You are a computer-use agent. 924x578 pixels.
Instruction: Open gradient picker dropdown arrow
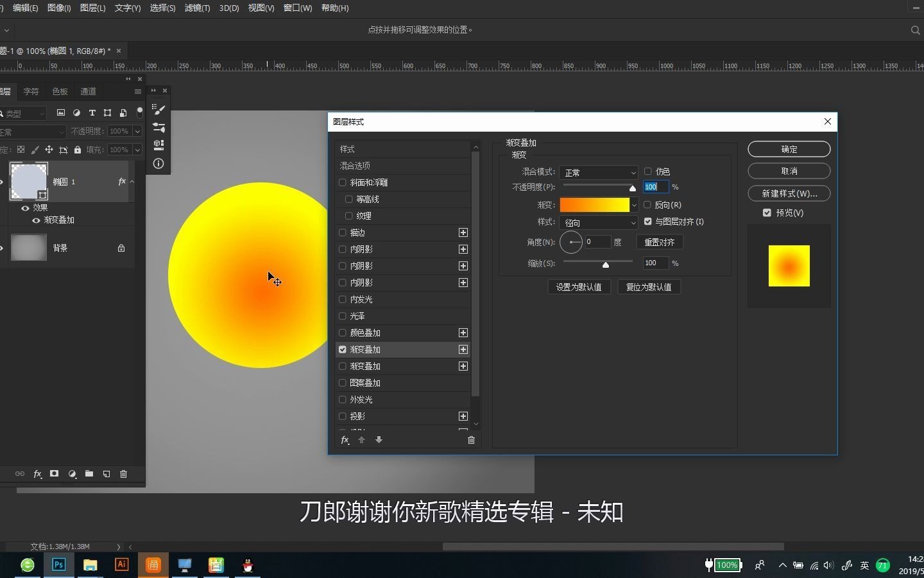634,205
